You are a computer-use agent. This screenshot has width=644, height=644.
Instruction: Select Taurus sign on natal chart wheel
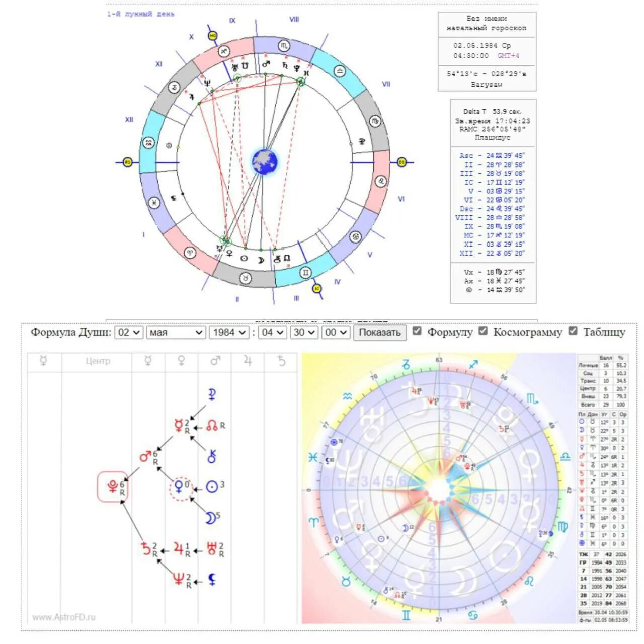click(x=245, y=278)
